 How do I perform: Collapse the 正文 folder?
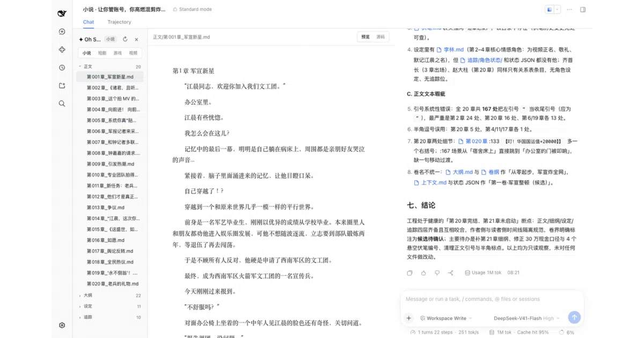[x=110, y=67]
